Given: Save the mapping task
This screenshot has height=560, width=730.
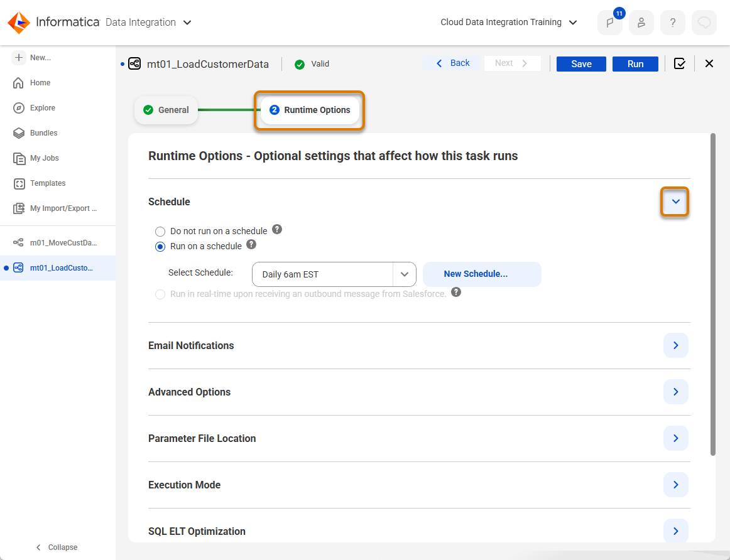Looking at the screenshot, I should [581, 63].
